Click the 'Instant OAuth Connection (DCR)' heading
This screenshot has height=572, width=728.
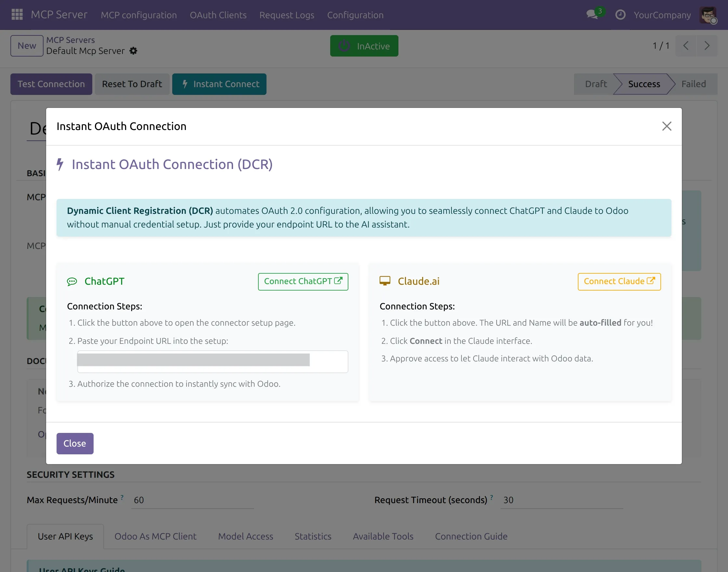172,164
